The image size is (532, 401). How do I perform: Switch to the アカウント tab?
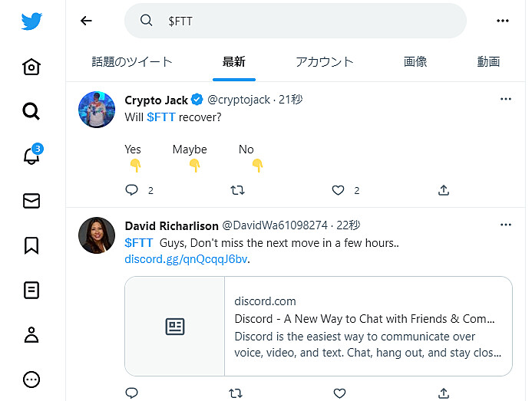[x=325, y=61]
